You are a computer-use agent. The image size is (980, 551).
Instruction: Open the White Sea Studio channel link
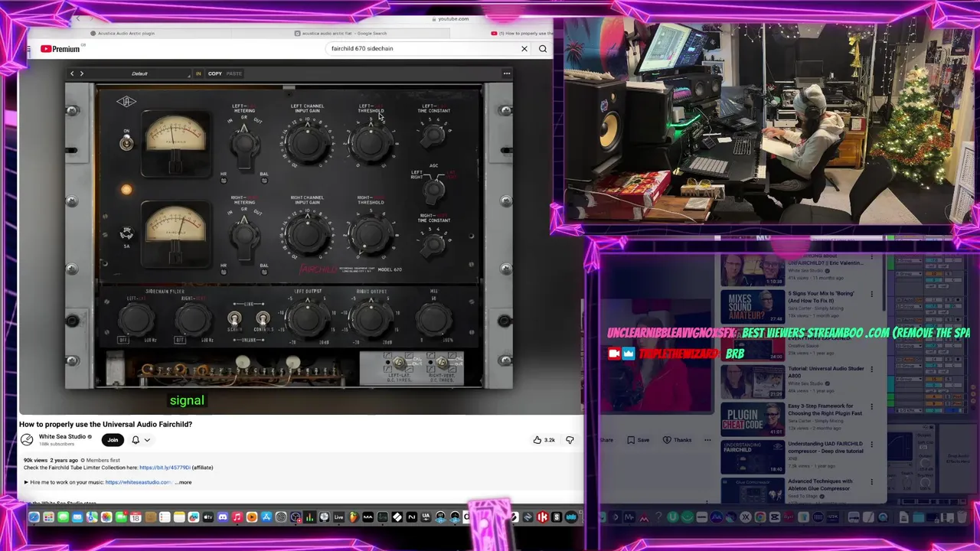click(x=62, y=437)
